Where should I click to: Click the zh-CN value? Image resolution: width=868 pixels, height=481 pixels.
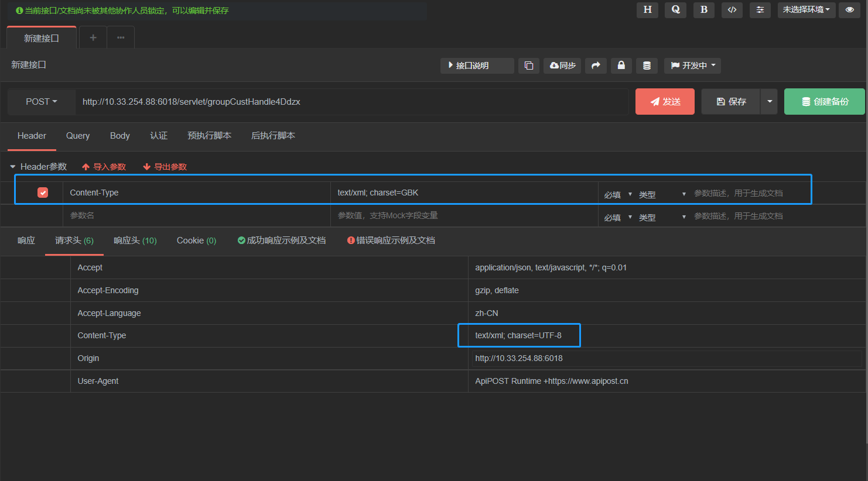[487, 313]
